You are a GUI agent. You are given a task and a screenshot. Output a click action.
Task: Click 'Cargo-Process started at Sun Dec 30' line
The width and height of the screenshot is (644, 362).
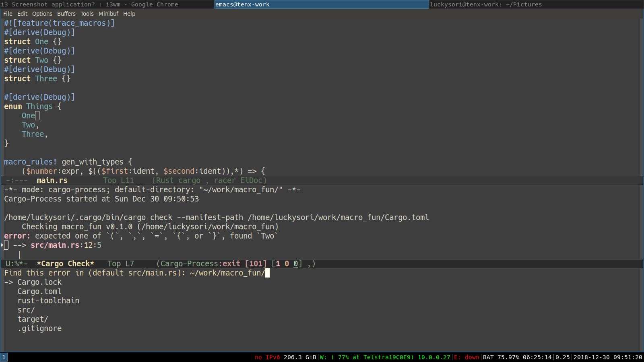coord(101,199)
